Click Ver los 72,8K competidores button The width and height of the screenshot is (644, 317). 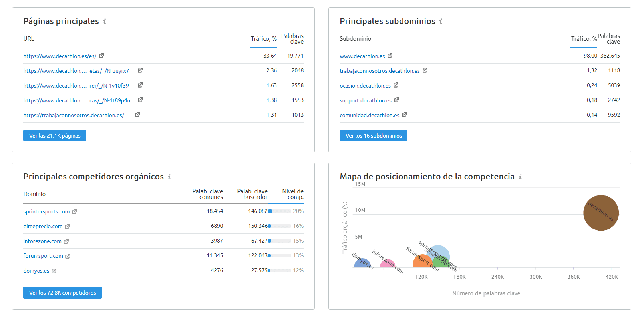(62, 293)
